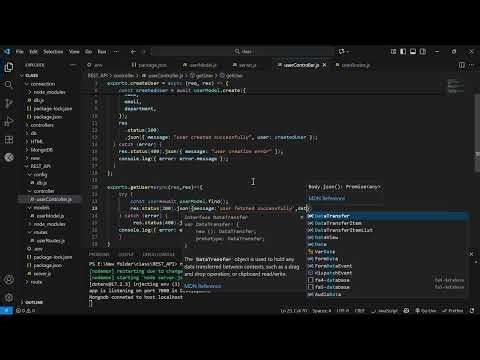Open the Selection menu
The width and height of the screenshot is (480, 360).
tap(53, 51)
